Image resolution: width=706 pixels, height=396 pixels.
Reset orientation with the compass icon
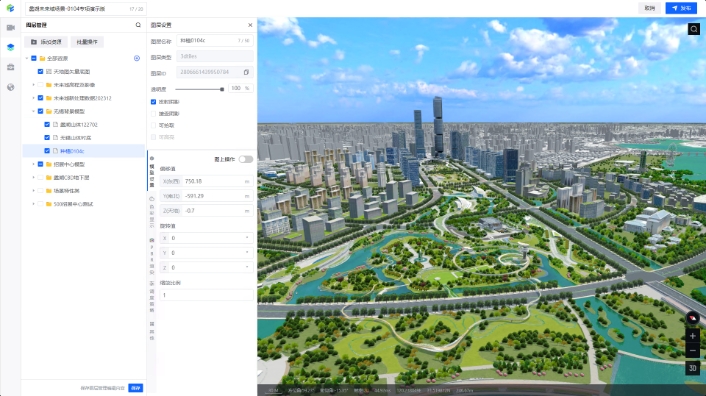click(x=692, y=318)
